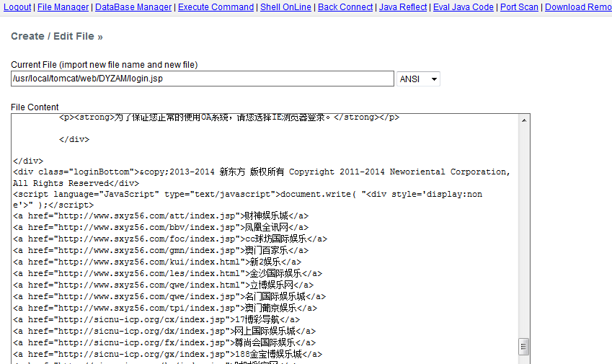Click inside the File Content textarea

tap(265, 239)
